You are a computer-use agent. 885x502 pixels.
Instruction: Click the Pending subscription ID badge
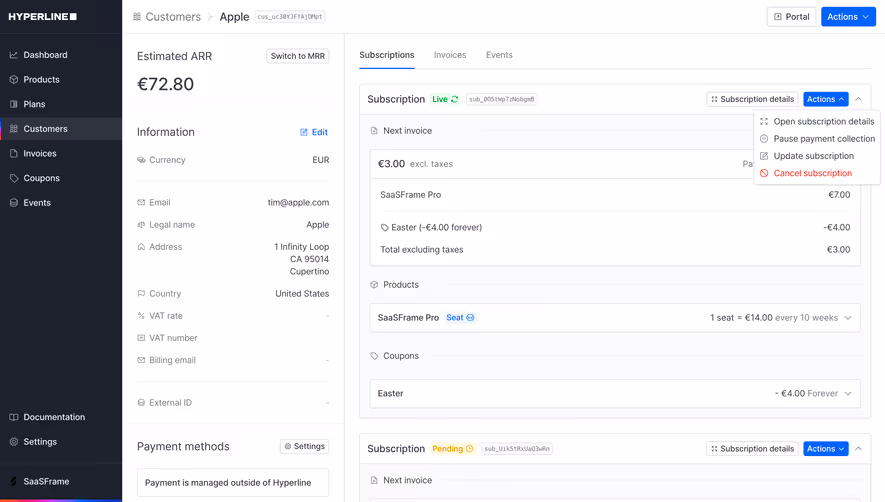516,449
